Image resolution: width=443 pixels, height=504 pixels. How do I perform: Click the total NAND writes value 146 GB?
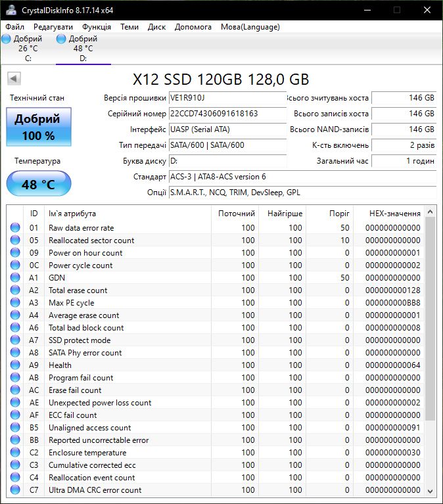[404, 129]
